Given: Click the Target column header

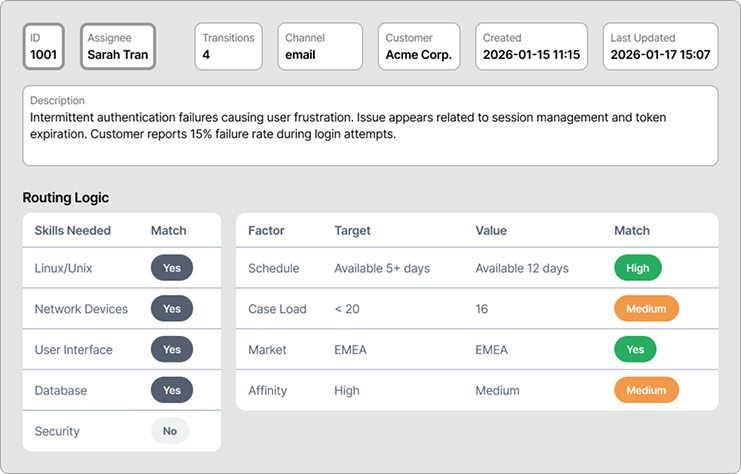Looking at the screenshot, I should click(x=353, y=231).
